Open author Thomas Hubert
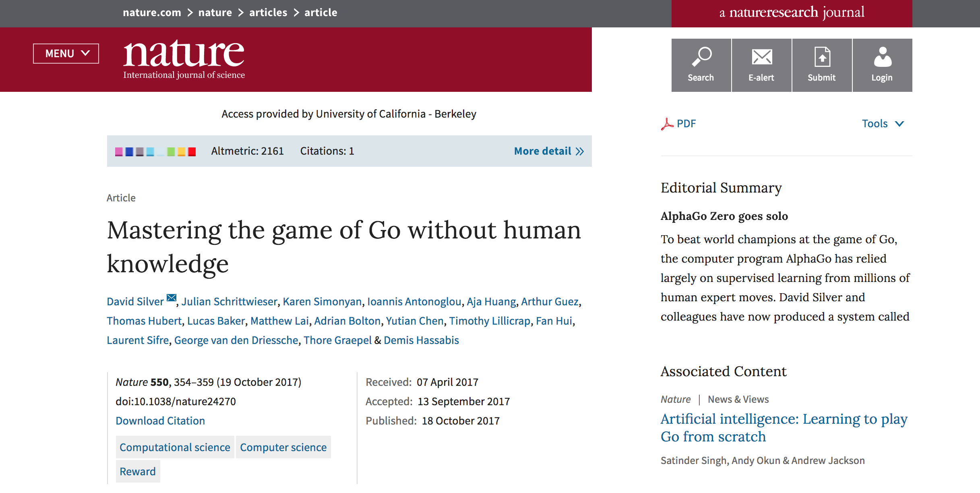The width and height of the screenshot is (980, 493). [144, 321]
